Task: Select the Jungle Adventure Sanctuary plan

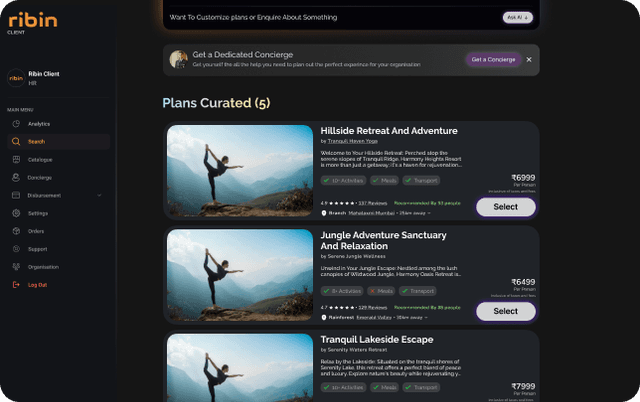Action: coord(505,311)
